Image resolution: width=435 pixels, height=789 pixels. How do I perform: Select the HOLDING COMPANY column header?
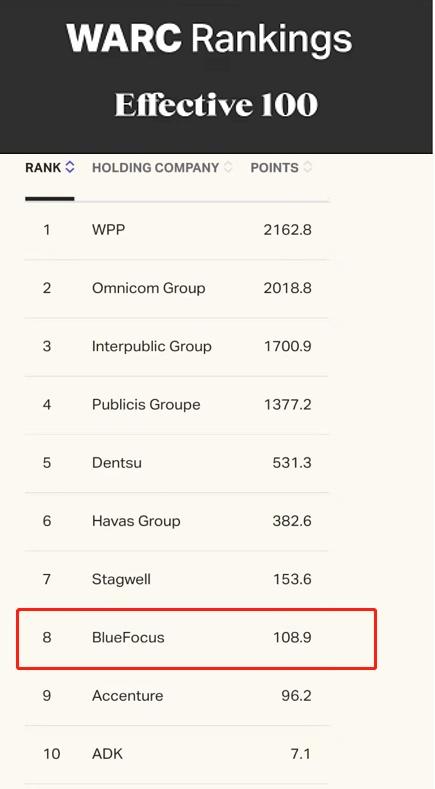[155, 168]
